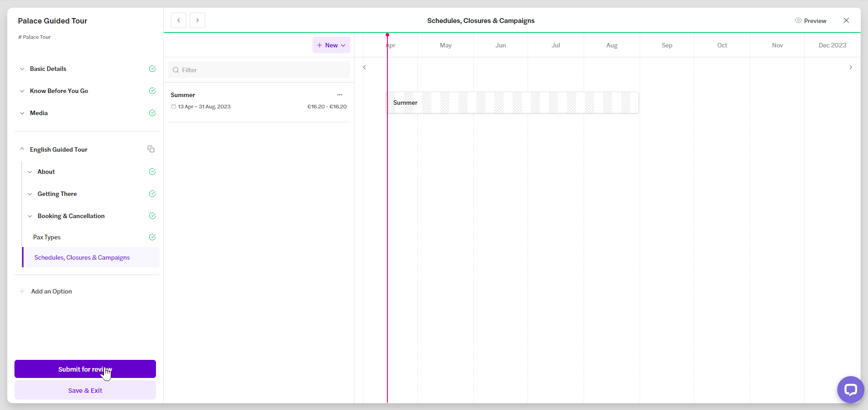Expand the Basic Details section
Image resolution: width=868 pixels, height=410 pixels.
pos(22,69)
